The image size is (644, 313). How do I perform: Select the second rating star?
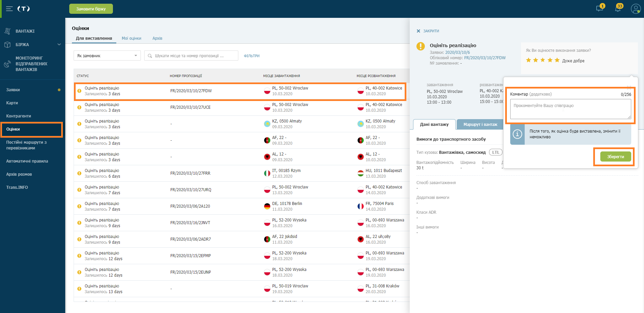click(x=535, y=60)
